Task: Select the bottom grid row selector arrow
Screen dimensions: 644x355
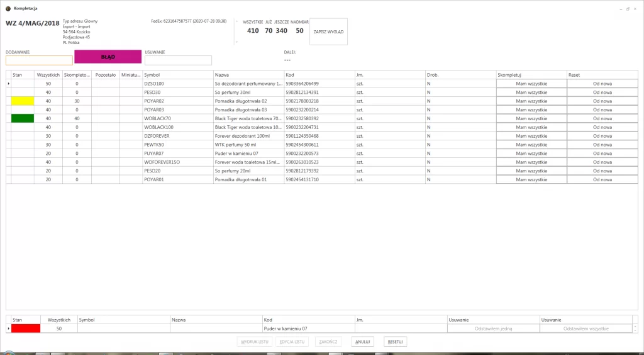Action: click(9, 329)
